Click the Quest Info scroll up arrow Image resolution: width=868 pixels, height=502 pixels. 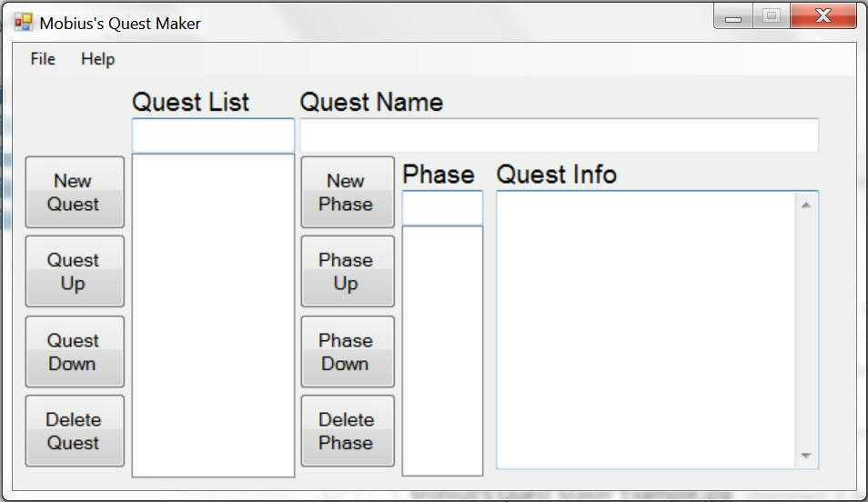coord(806,206)
